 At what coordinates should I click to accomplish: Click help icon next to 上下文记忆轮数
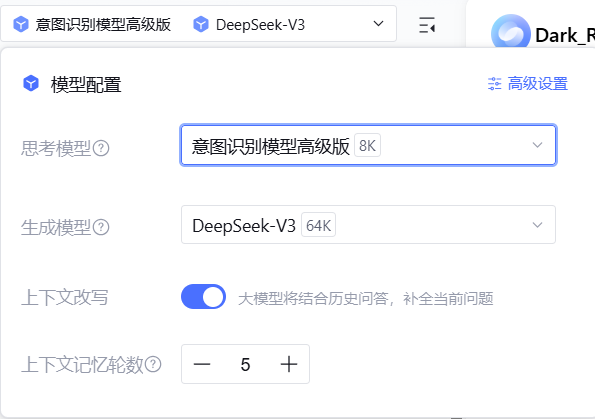point(153,364)
